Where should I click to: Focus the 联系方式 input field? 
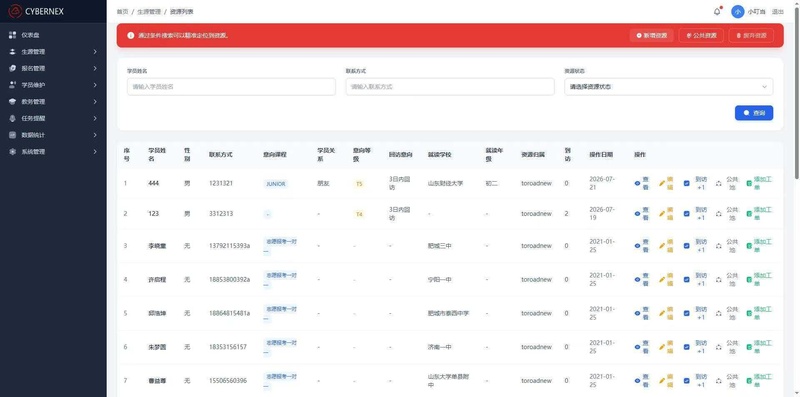(450, 87)
